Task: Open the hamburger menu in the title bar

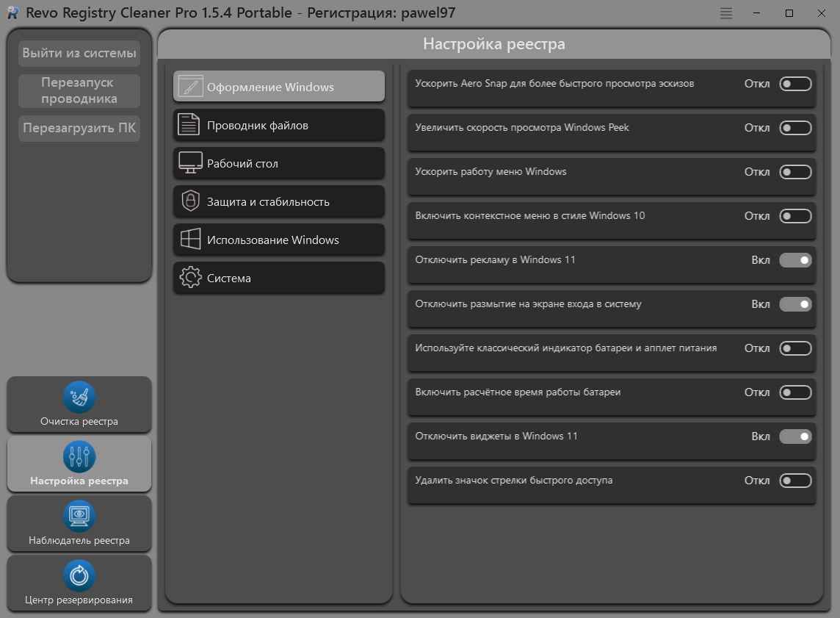Action: pyautogui.click(x=726, y=13)
